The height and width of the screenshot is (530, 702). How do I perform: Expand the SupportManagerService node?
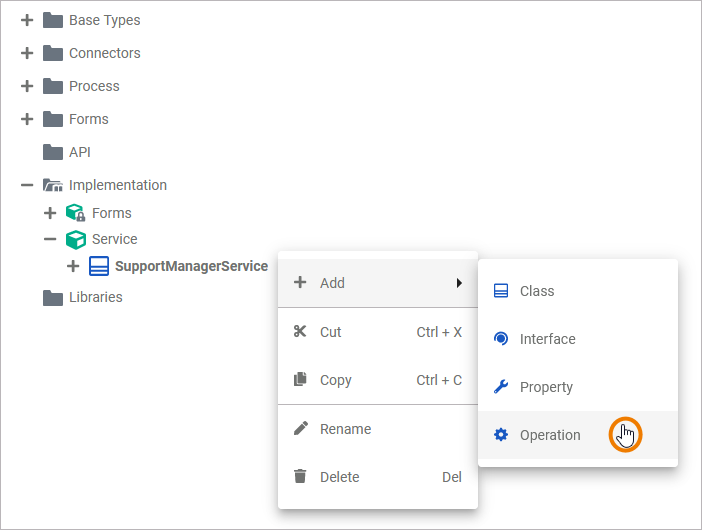pyautogui.click(x=73, y=267)
